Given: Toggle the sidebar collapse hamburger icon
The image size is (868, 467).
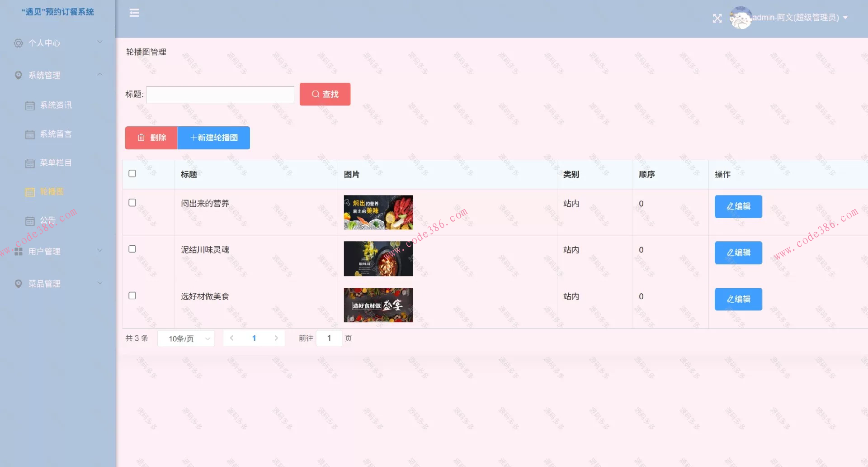Looking at the screenshot, I should coord(134,13).
